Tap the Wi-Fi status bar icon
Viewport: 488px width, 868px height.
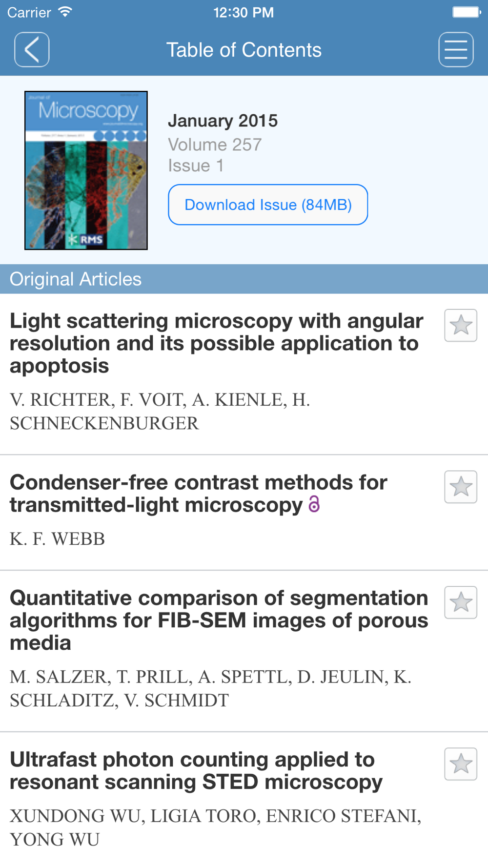(65, 12)
